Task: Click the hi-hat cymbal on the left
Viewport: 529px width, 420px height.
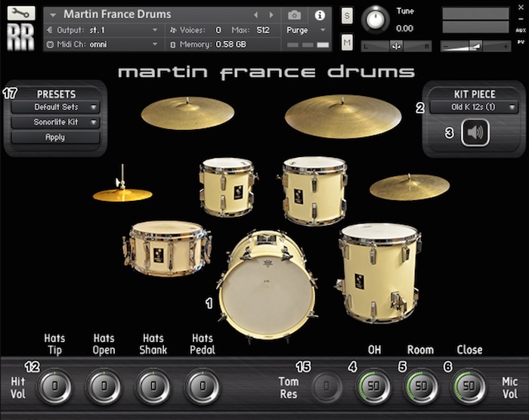Action: click(x=122, y=194)
